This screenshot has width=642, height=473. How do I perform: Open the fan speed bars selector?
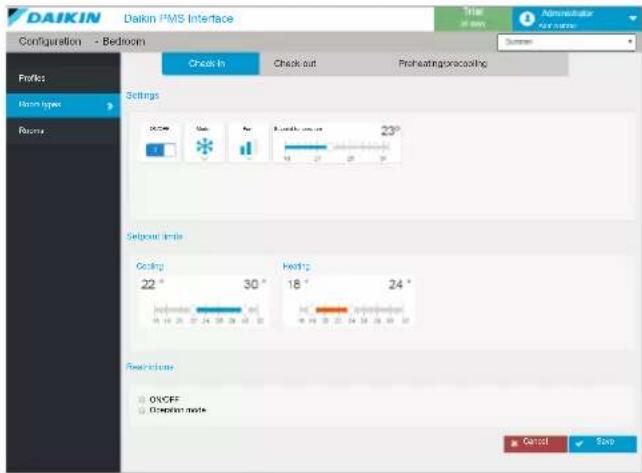click(246, 148)
